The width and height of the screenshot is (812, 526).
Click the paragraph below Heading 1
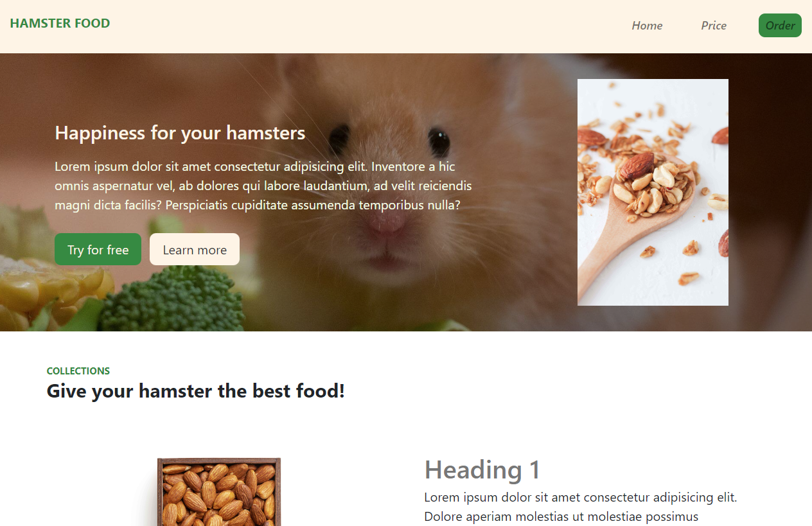click(581, 507)
